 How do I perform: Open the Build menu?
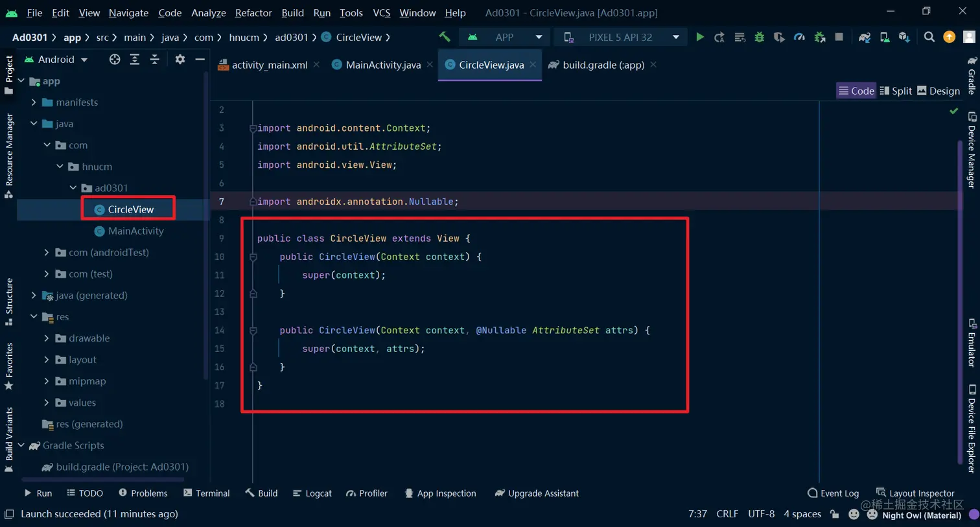tap(292, 12)
